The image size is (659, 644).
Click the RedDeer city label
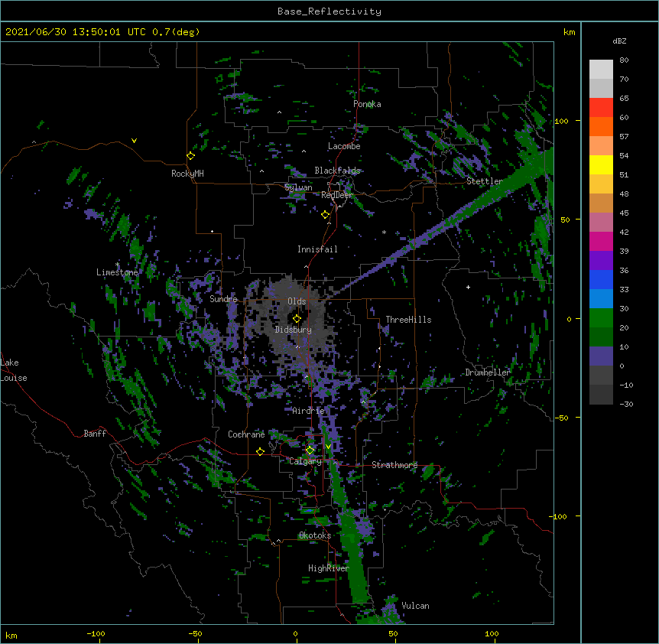point(336,195)
